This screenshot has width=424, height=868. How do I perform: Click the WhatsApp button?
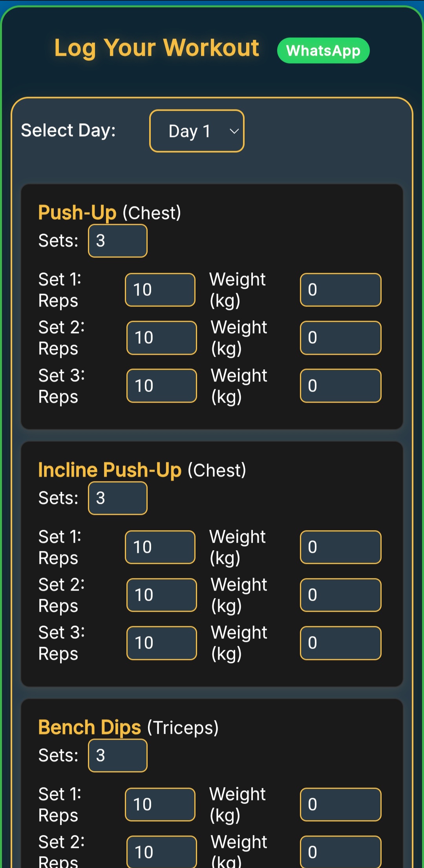[x=323, y=50]
